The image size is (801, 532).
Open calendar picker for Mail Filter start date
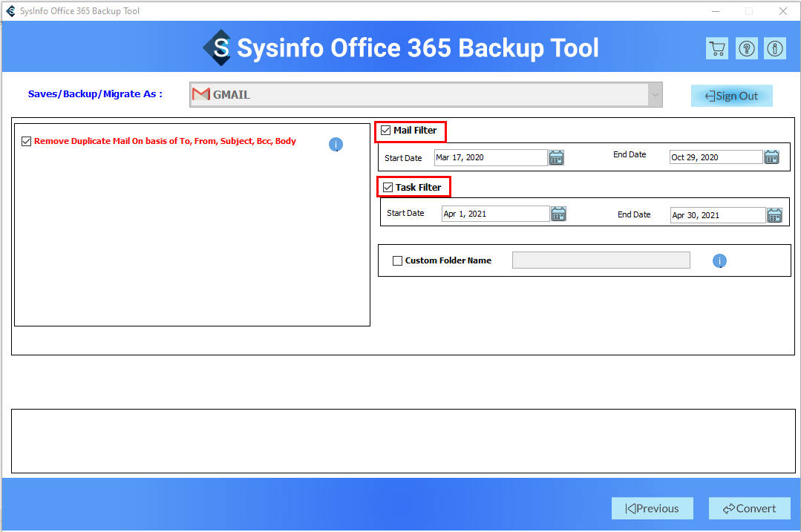(x=557, y=157)
